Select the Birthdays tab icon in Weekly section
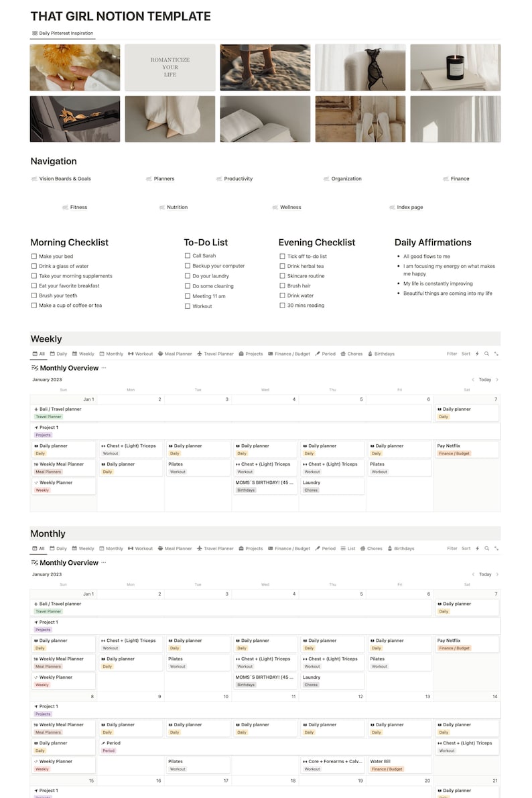532x798 pixels. (370, 354)
